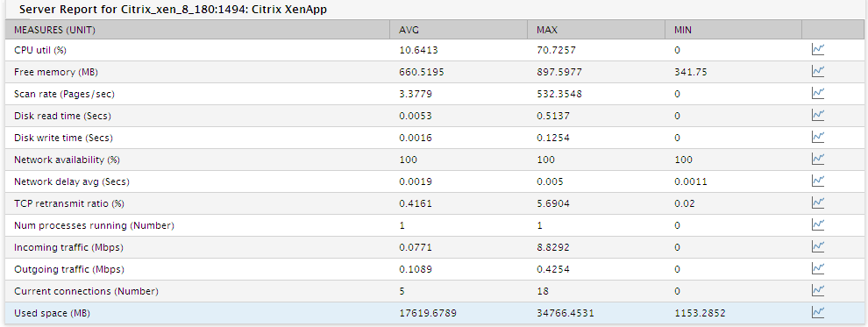The image size is (868, 327).
Task: Select the CPU util (%) row label
Action: point(39,50)
